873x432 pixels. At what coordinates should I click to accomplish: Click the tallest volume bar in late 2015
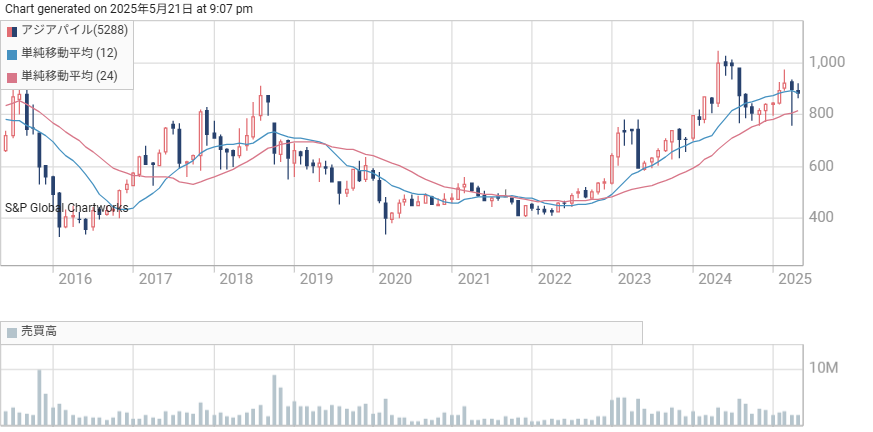pyautogui.click(x=40, y=397)
